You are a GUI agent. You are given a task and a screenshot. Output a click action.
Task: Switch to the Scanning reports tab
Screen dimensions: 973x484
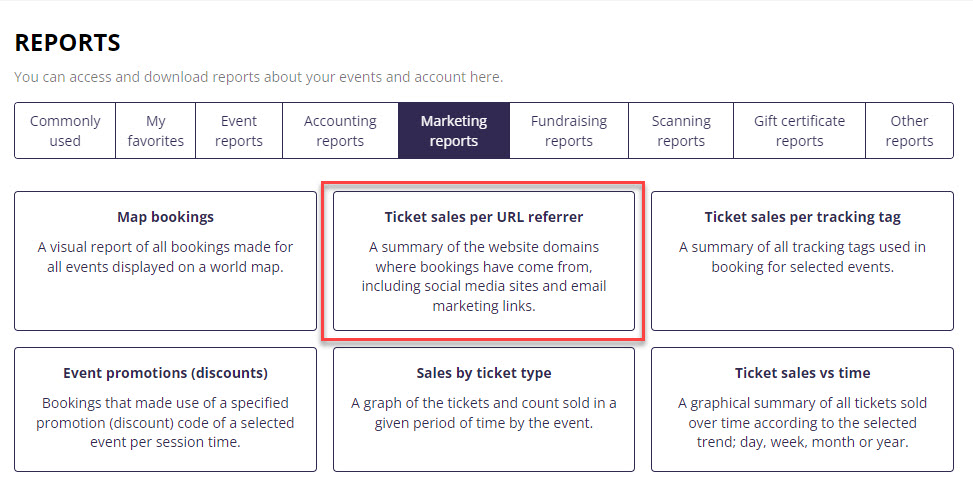[x=681, y=131]
